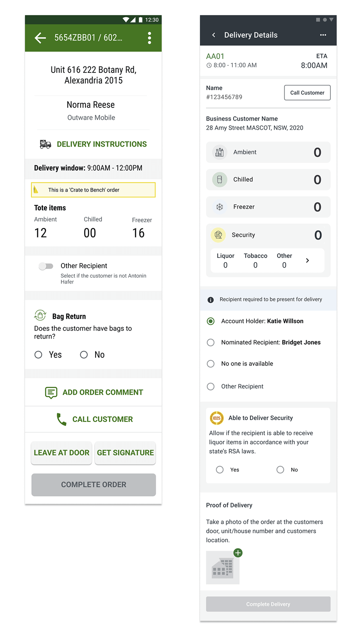Viewport: 364px width, 639px height.
Task: Select Nominated Recipient Bridget Jones
Action: pyautogui.click(x=211, y=342)
